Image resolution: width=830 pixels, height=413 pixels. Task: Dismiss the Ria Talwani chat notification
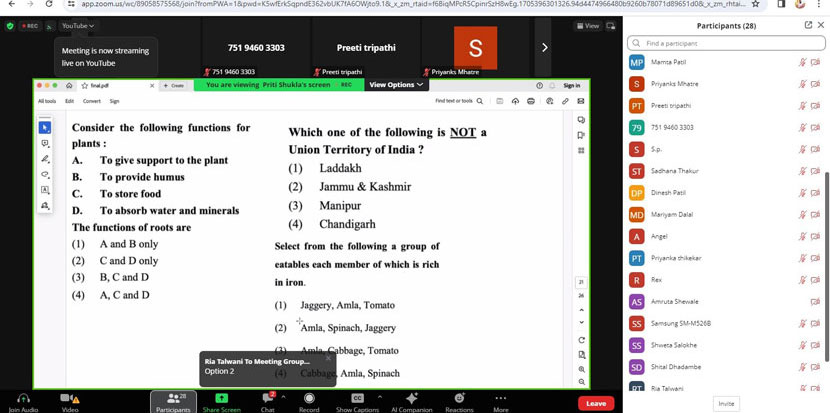click(328, 358)
